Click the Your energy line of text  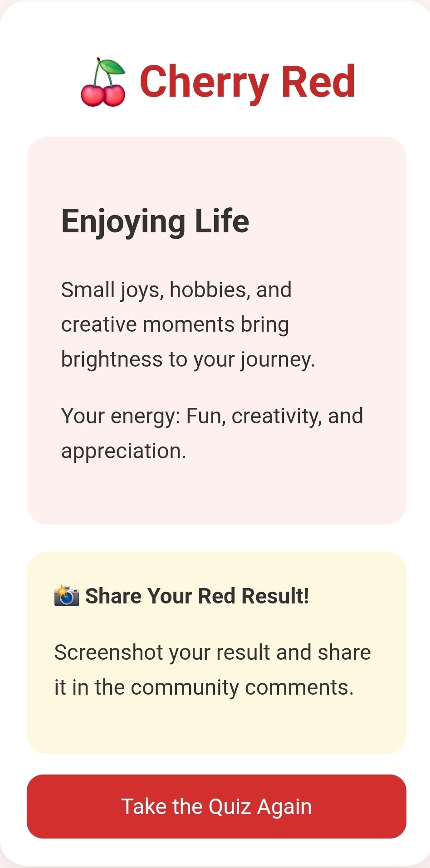point(212,433)
